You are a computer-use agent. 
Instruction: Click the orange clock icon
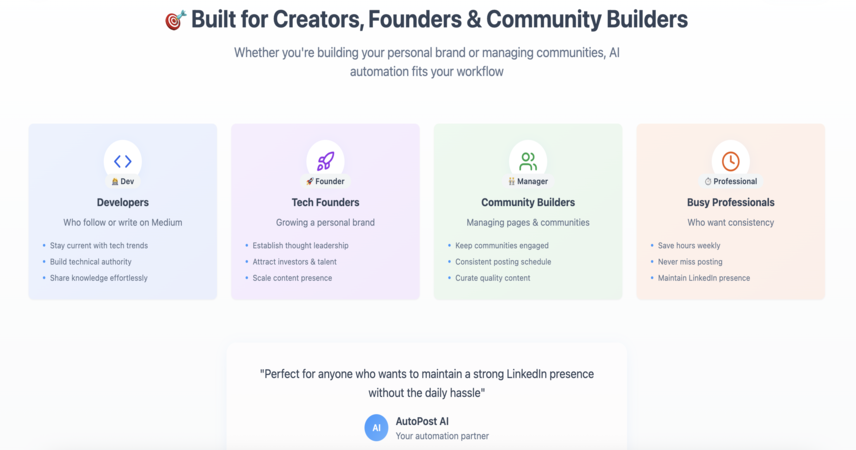(x=730, y=161)
